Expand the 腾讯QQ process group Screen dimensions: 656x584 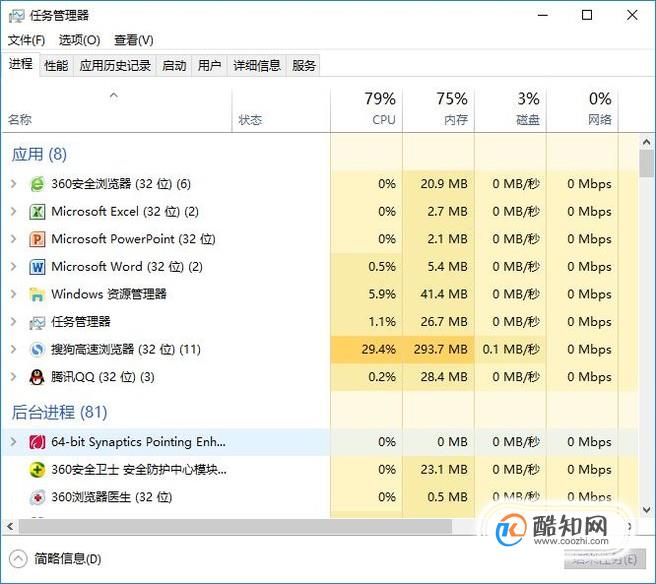click(x=13, y=377)
